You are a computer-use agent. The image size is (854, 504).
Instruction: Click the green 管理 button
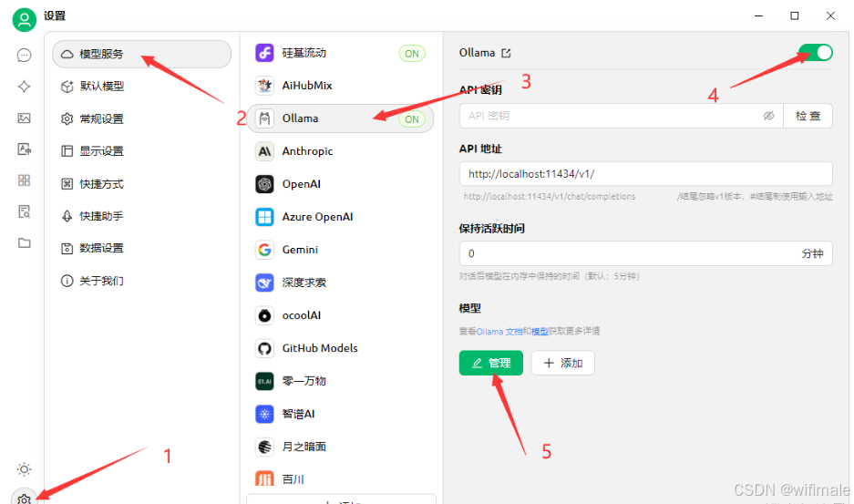tap(490, 363)
